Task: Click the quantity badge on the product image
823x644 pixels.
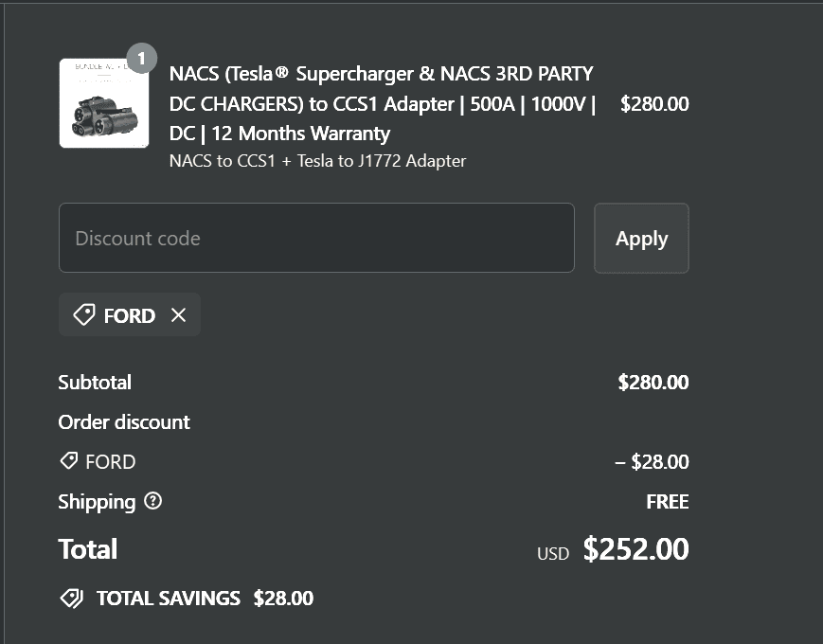Action: (141, 59)
